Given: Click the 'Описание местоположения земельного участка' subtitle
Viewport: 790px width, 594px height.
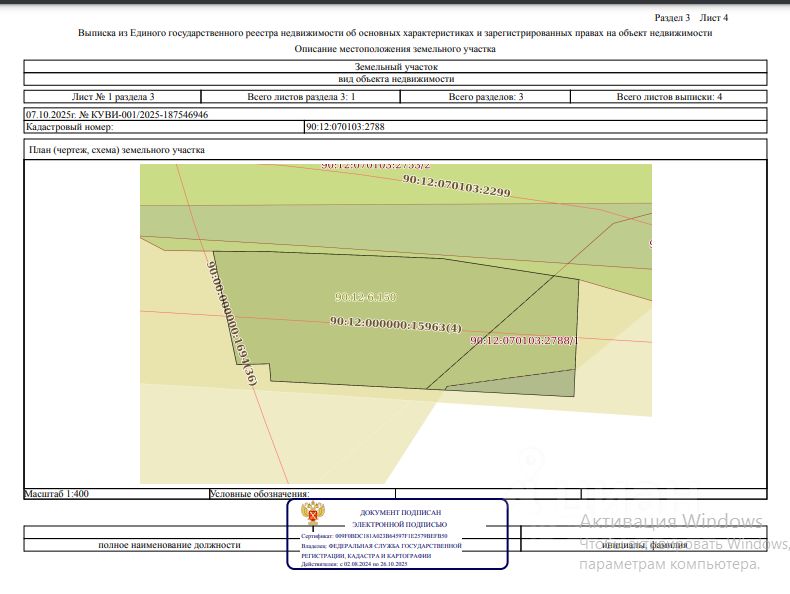Looking at the screenshot, I should 395,49.
